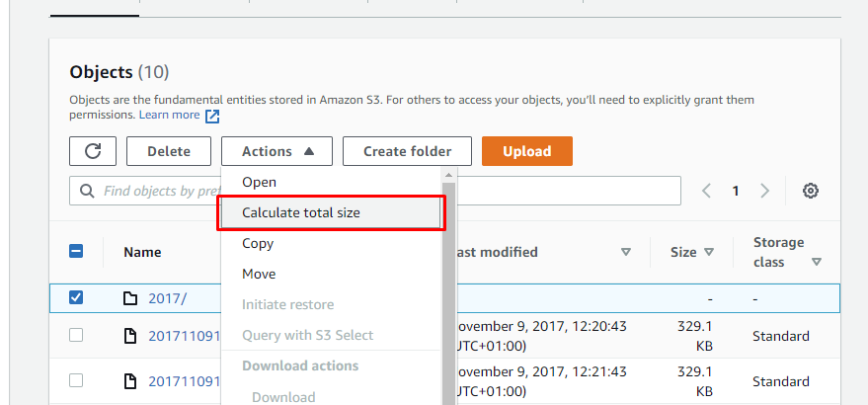Viewport: 868px width, 405px height.
Task: Toggle the select-all checkbox in header
Action: click(76, 252)
